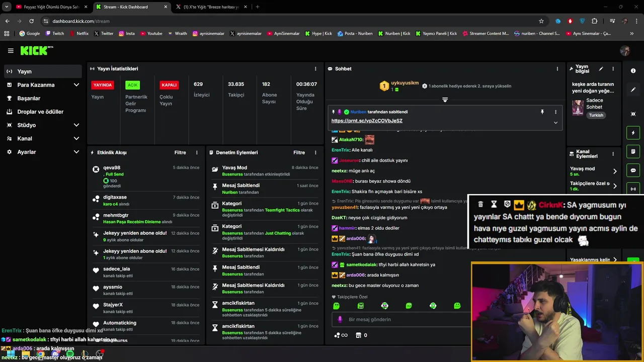Insert the angry green square emote
644x362 pixels.
[x=360, y=306]
